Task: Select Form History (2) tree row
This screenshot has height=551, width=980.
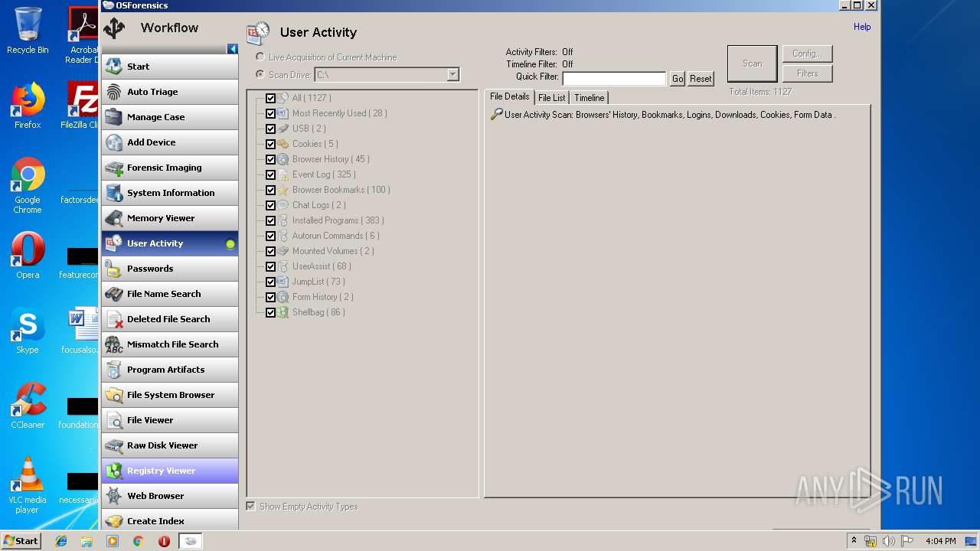Action: click(x=323, y=297)
